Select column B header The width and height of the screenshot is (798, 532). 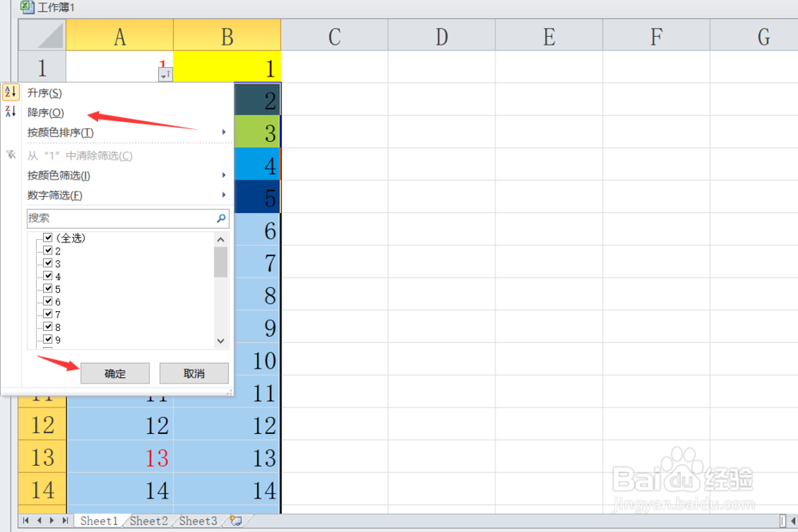click(x=227, y=35)
